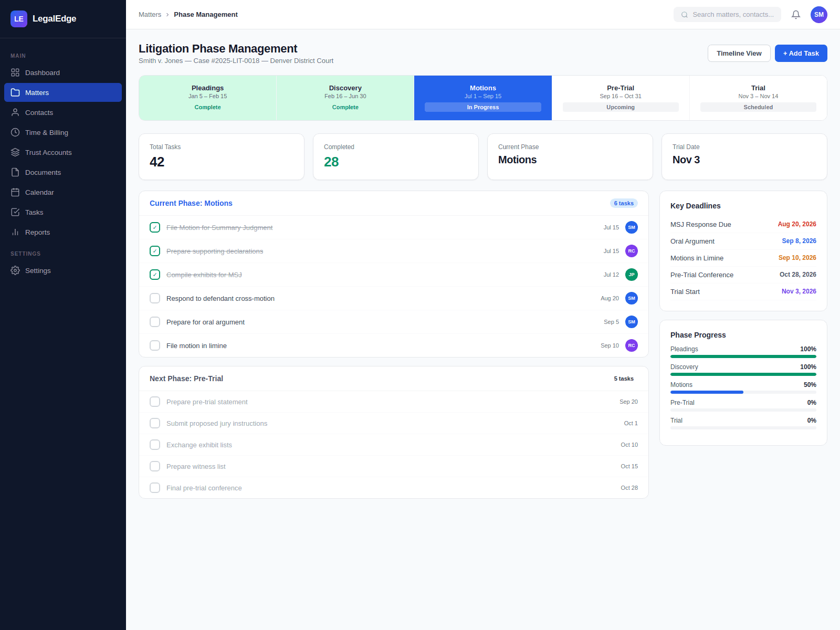
Task: Select the Trial phase tab
Action: 758,98
